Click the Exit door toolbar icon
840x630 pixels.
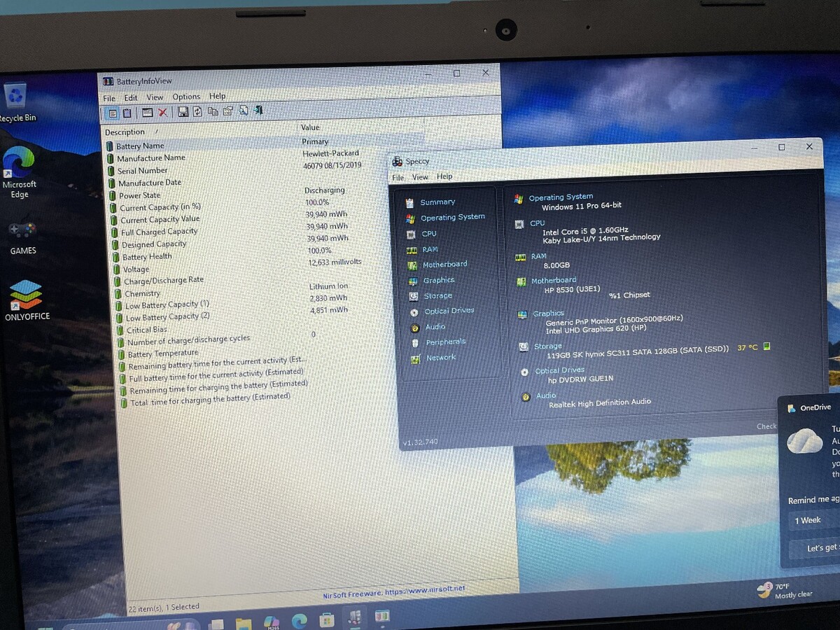[x=258, y=111]
